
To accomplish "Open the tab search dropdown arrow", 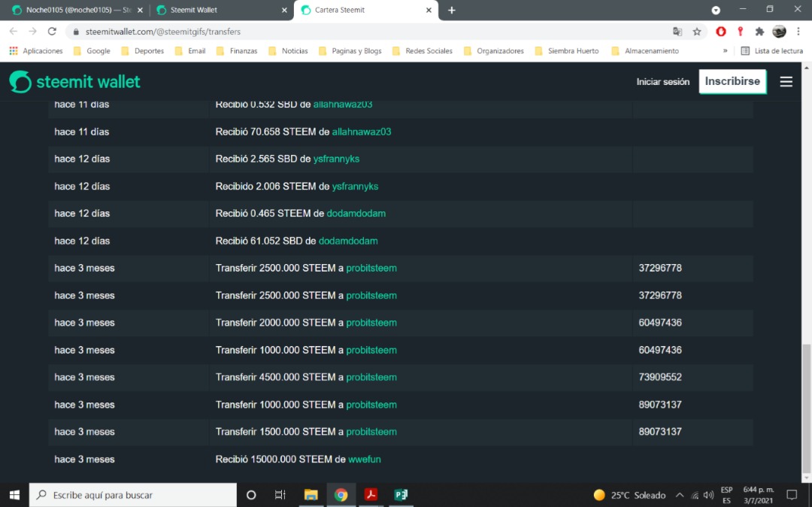I will (x=716, y=10).
